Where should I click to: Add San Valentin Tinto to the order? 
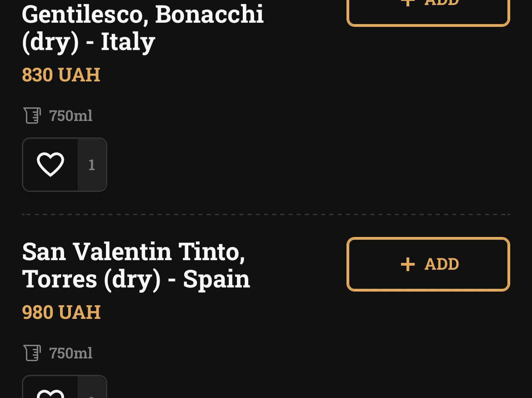(428, 265)
